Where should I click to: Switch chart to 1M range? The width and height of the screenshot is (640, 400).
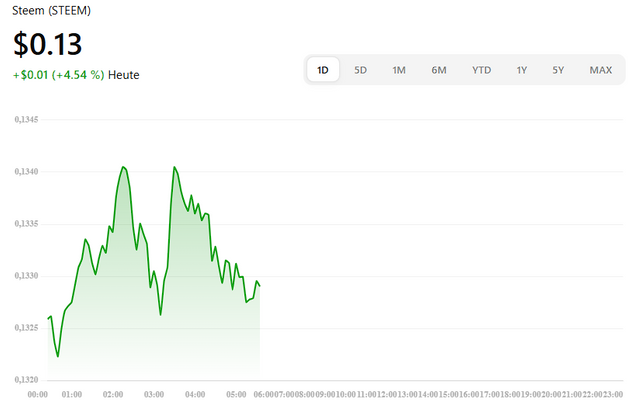coord(399,70)
